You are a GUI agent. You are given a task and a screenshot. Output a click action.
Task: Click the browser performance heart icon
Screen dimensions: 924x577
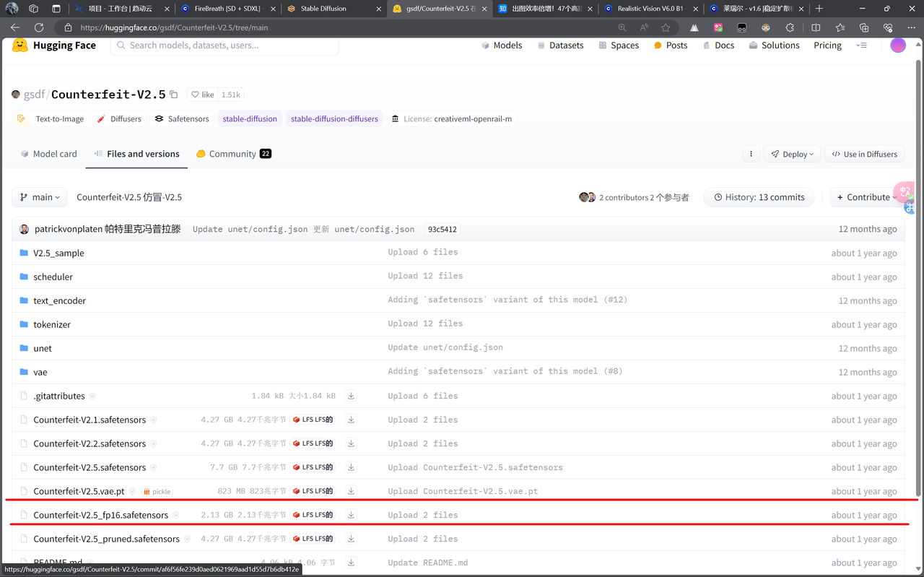888,27
